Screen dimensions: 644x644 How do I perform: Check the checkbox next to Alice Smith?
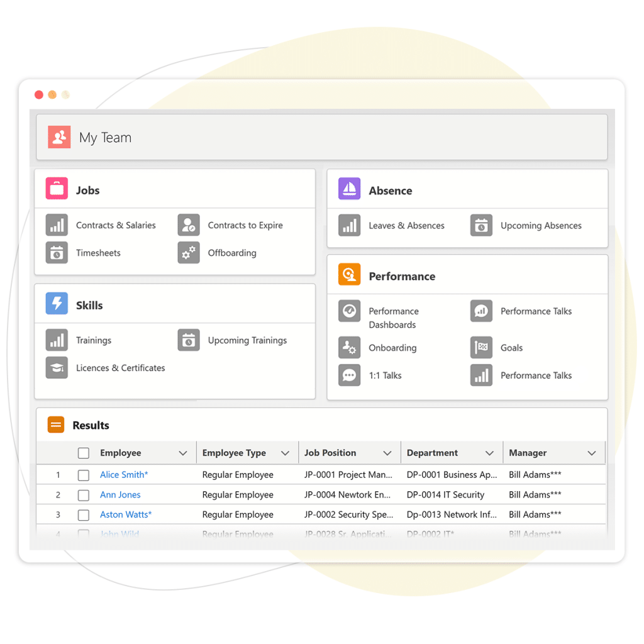coord(84,475)
